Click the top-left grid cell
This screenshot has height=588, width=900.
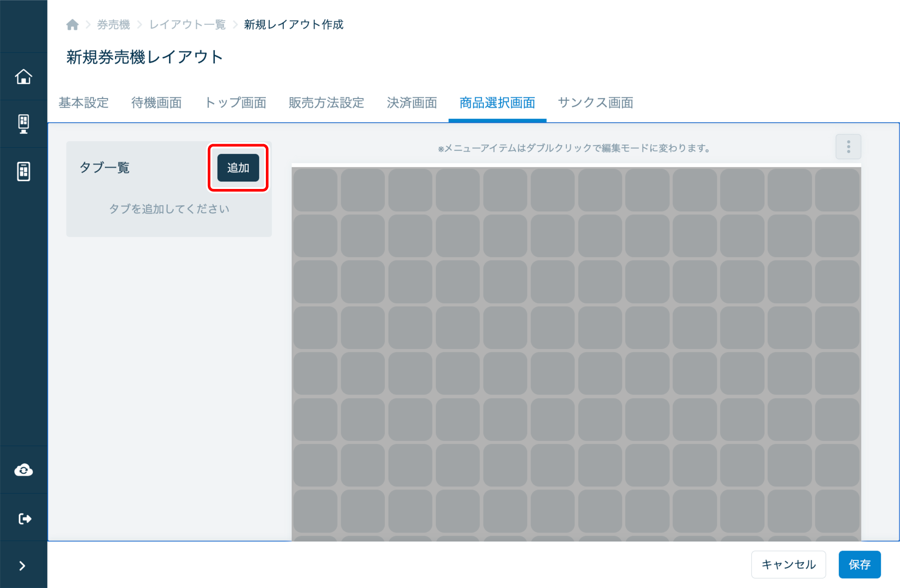[x=315, y=190]
